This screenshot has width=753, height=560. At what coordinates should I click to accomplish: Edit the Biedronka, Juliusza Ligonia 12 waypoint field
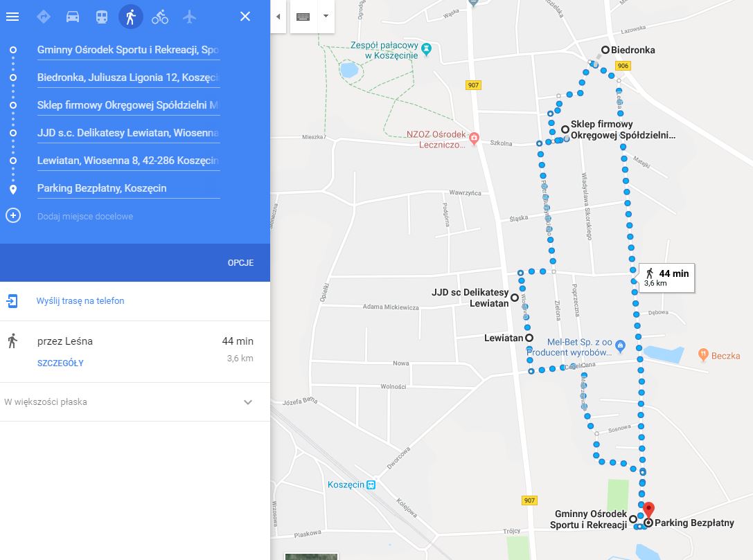(x=128, y=78)
